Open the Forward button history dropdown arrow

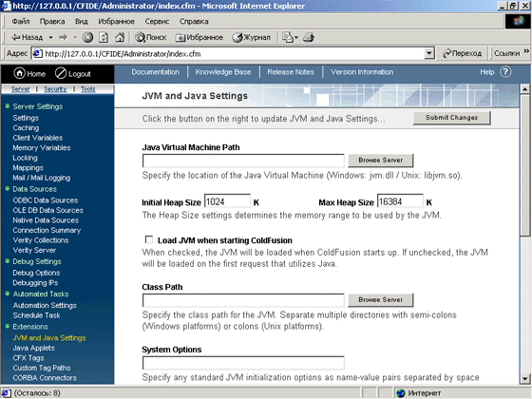coord(75,37)
